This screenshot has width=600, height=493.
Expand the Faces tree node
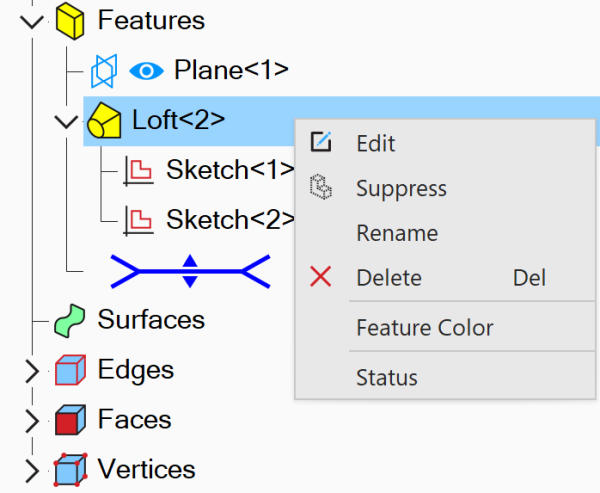[33, 421]
